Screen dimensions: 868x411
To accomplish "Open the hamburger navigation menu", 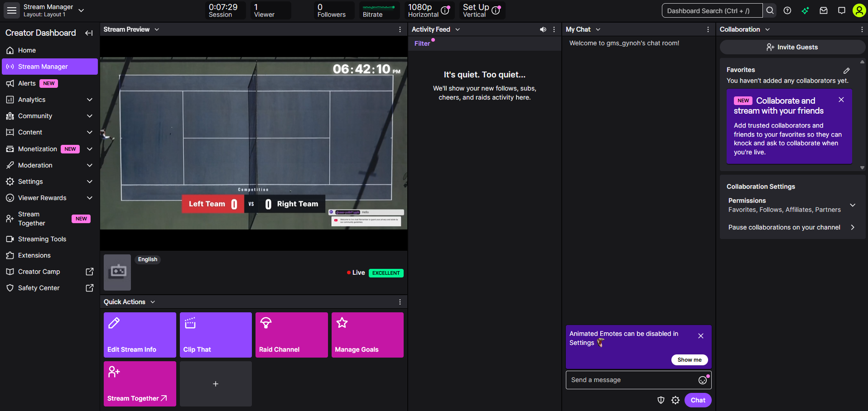I will [12, 10].
